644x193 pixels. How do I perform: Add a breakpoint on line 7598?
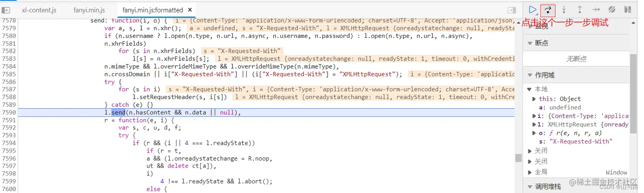pyautogui.click(x=9, y=174)
